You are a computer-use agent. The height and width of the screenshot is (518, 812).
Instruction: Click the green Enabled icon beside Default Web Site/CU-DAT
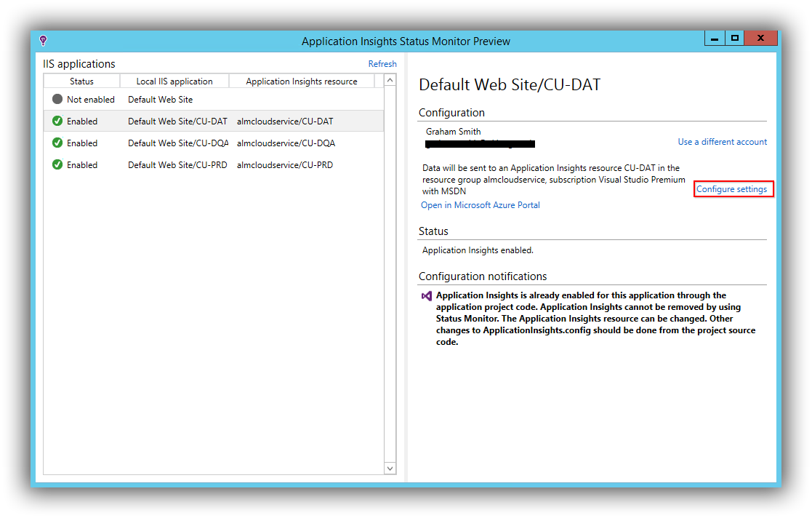tap(57, 121)
